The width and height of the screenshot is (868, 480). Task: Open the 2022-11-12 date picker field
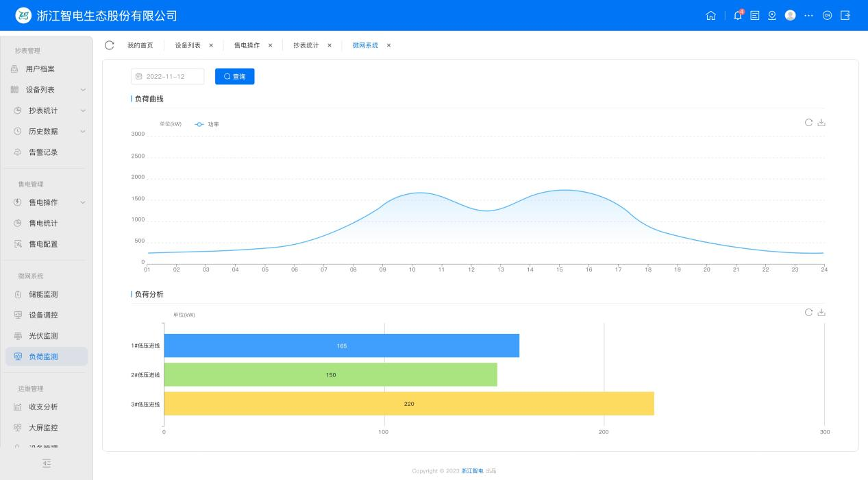point(168,77)
